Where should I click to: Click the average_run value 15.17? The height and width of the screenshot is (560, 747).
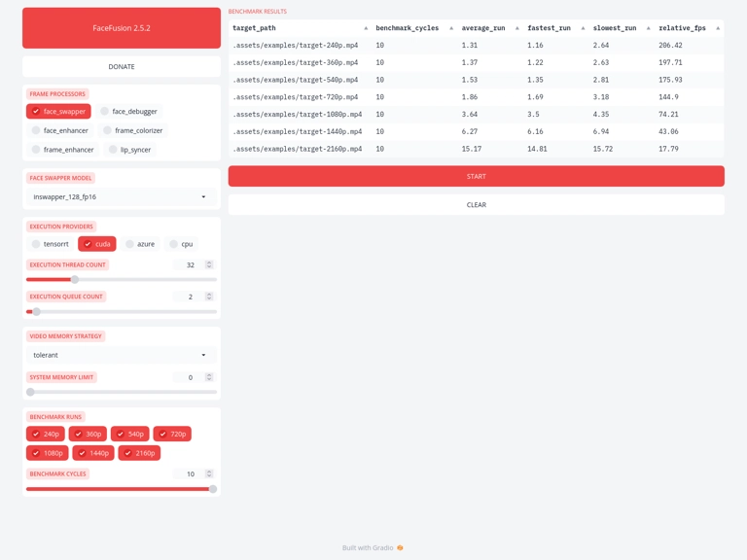(471, 149)
